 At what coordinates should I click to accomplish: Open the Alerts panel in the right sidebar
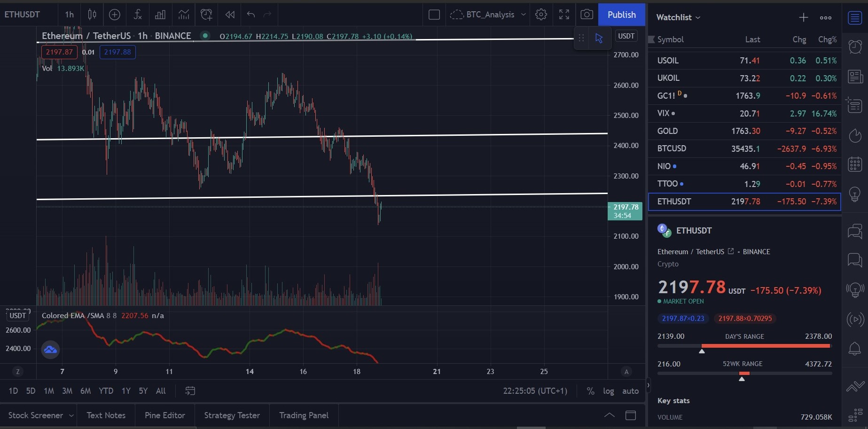(x=855, y=47)
